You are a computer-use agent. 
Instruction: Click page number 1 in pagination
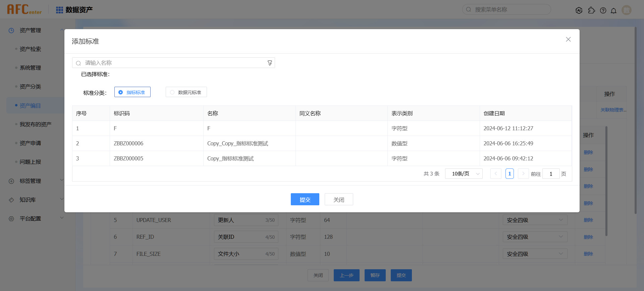(509, 174)
